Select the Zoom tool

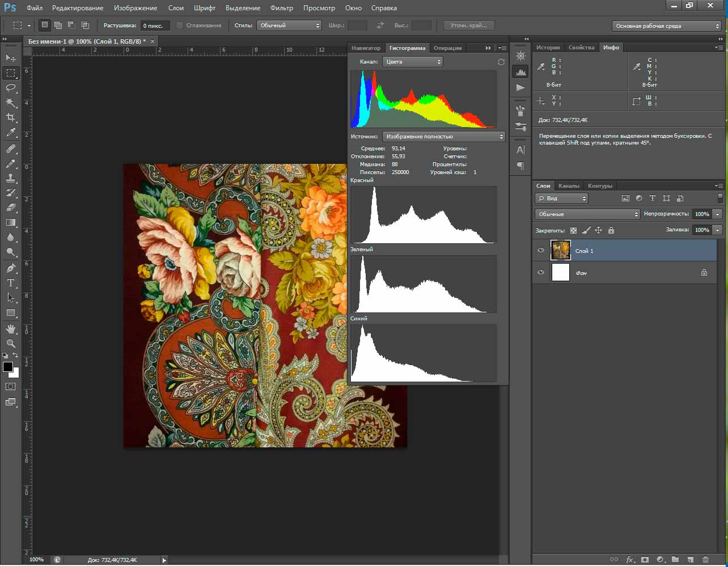point(11,344)
